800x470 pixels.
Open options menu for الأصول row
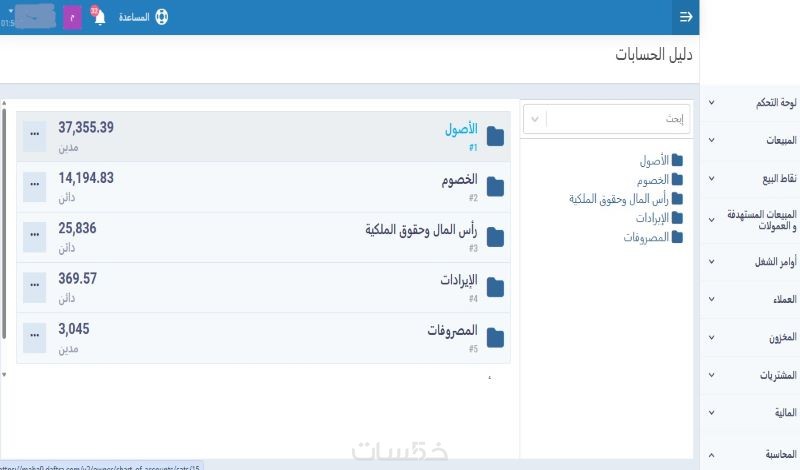tap(35, 136)
